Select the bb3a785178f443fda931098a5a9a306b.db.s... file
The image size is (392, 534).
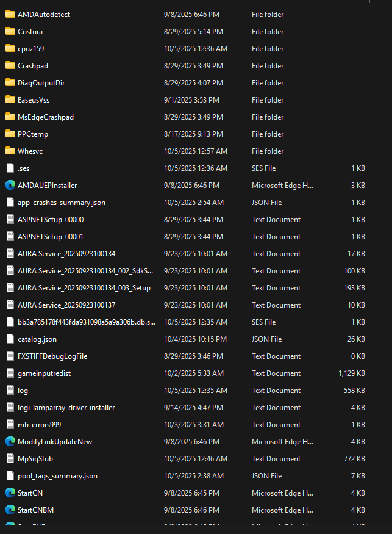click(x=87, y=322)
